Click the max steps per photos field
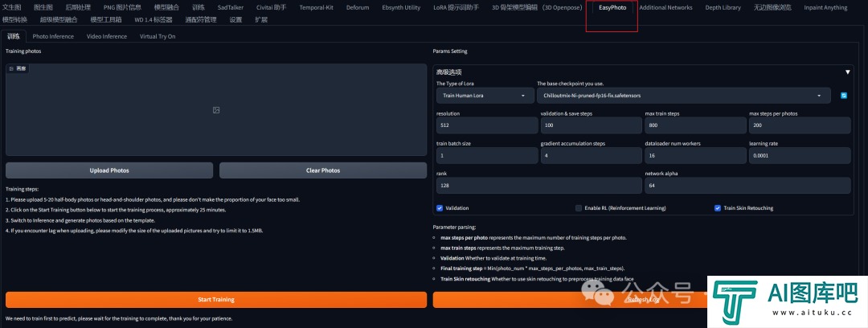 pos(800,125)
